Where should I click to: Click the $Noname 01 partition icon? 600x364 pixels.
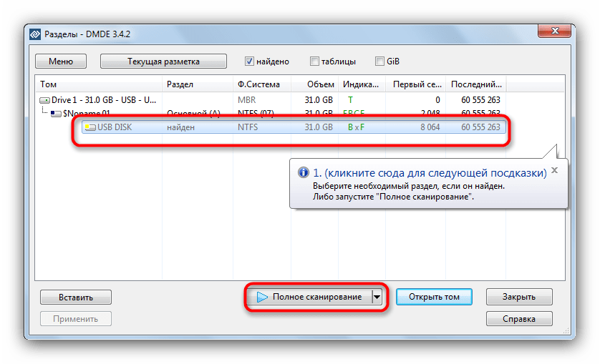tap(56, 114)
